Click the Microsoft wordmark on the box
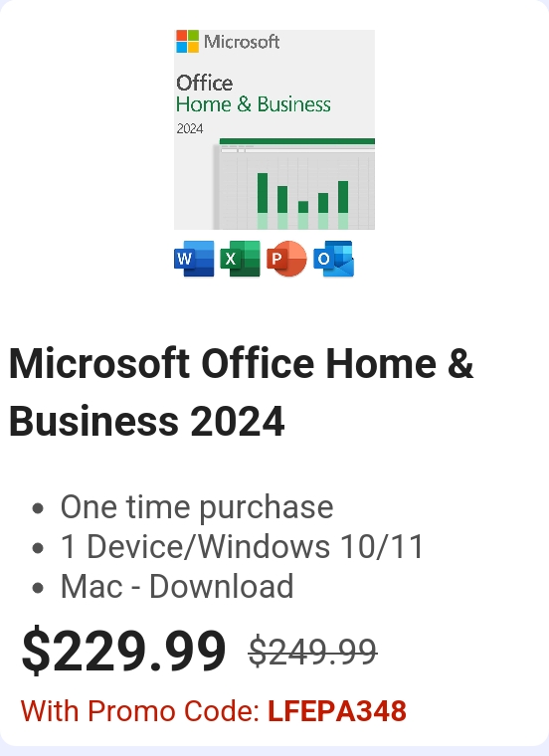Image resolution: width=549 pixels, height=756 pixels. click(242, 42)
